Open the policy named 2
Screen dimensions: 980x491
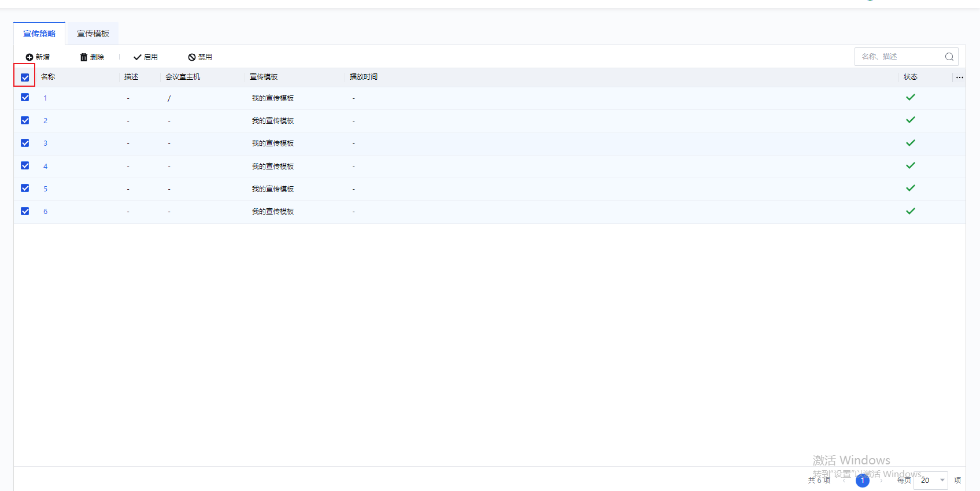tap(45, 121)
